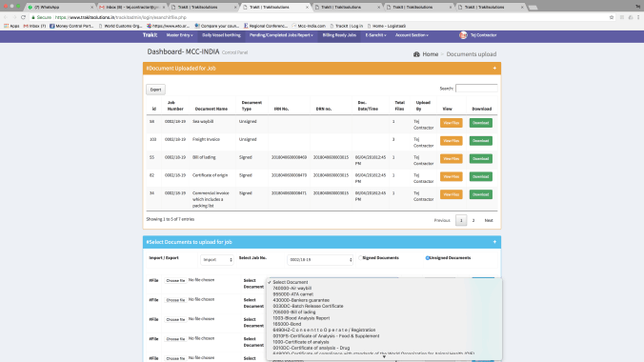Viewport: 644px width, 362px height.
Task: Click the scroll-down arrow at dropdown list bottom
Action: (384, 356)
